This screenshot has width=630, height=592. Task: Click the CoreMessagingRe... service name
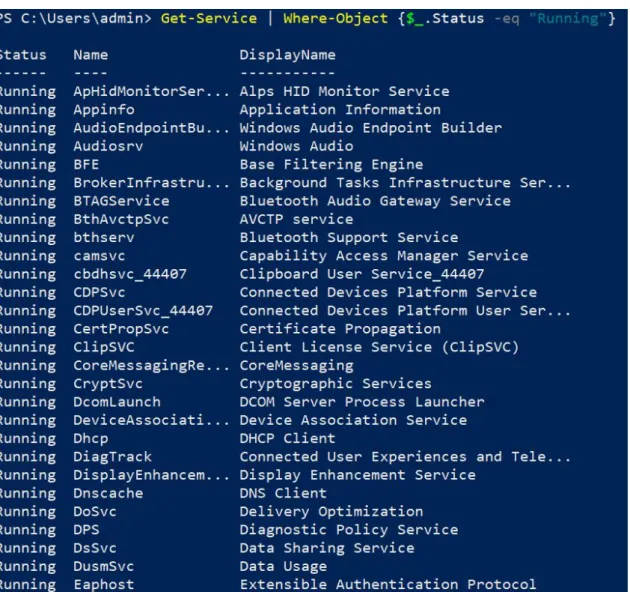click(x=151, y=366)
